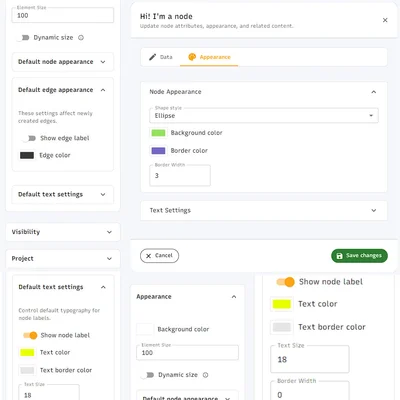
Task: Expand the Project panel
Action: (63, 259)
